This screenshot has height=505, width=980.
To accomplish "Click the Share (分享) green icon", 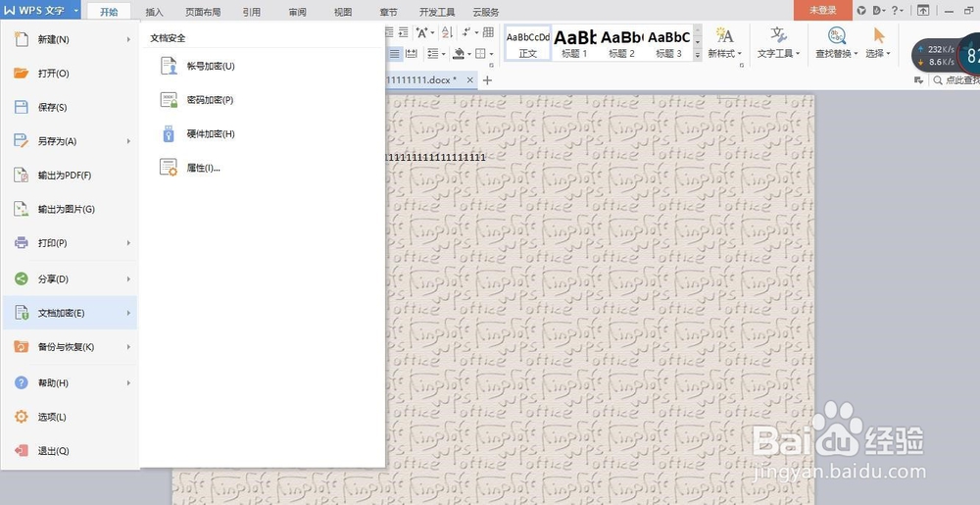I will (x=22, y=278).
